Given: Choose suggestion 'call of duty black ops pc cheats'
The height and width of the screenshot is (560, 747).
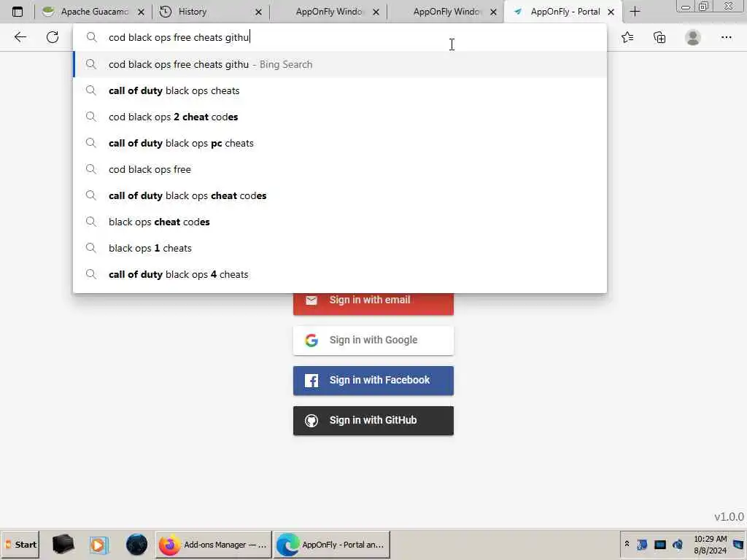Looking at the screenshot, I should [340, 143].
